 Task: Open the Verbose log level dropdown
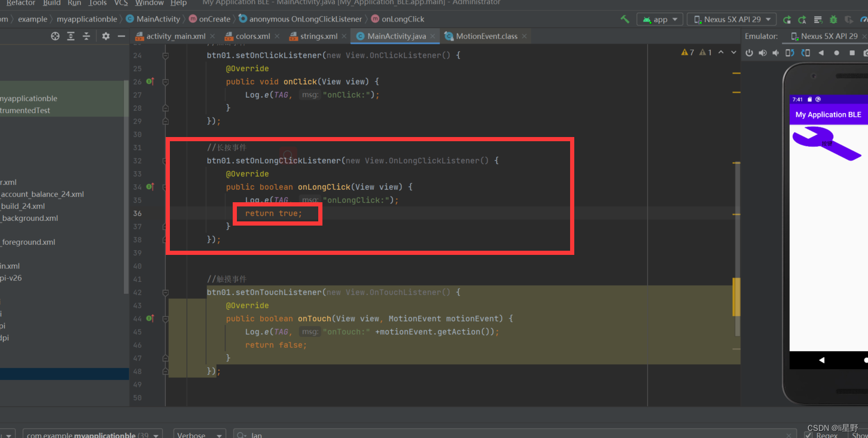(x=200, y=434)
